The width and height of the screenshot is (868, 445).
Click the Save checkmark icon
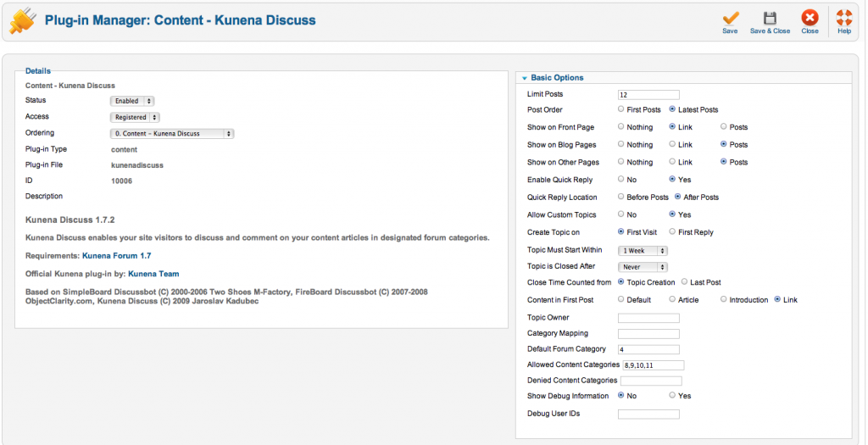pyautogui.click(x=730, y=18)
